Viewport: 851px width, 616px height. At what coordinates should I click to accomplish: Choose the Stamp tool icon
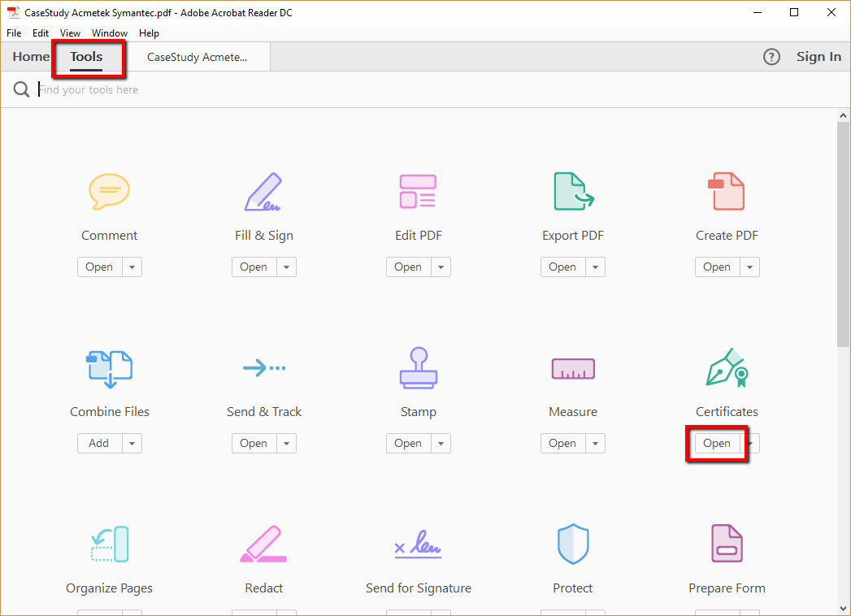(418, 368)
